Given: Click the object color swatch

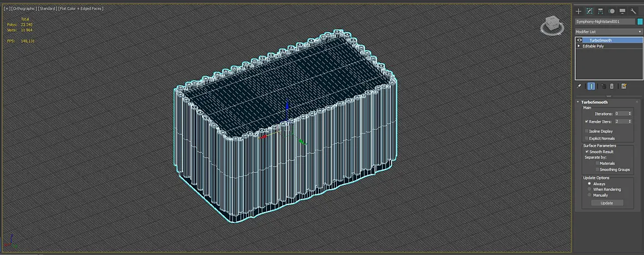Looking at the screenshot, I should (640, 21).
